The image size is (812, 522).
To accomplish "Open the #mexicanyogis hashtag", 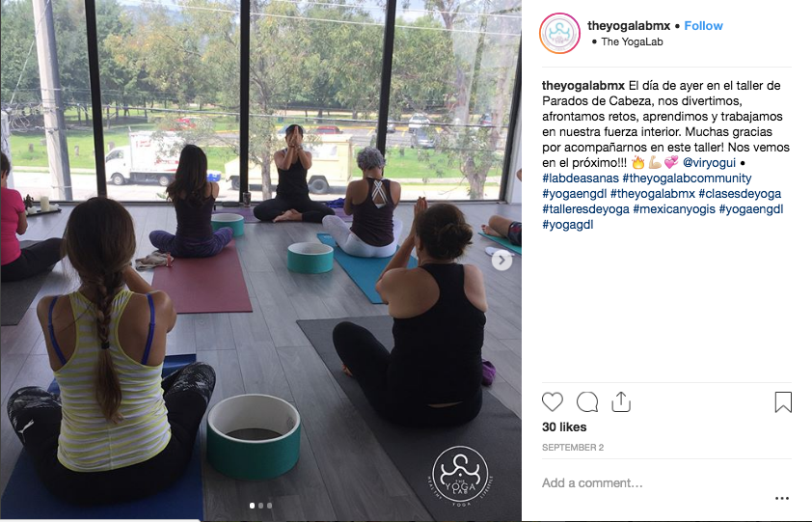I will pos(674,209).
